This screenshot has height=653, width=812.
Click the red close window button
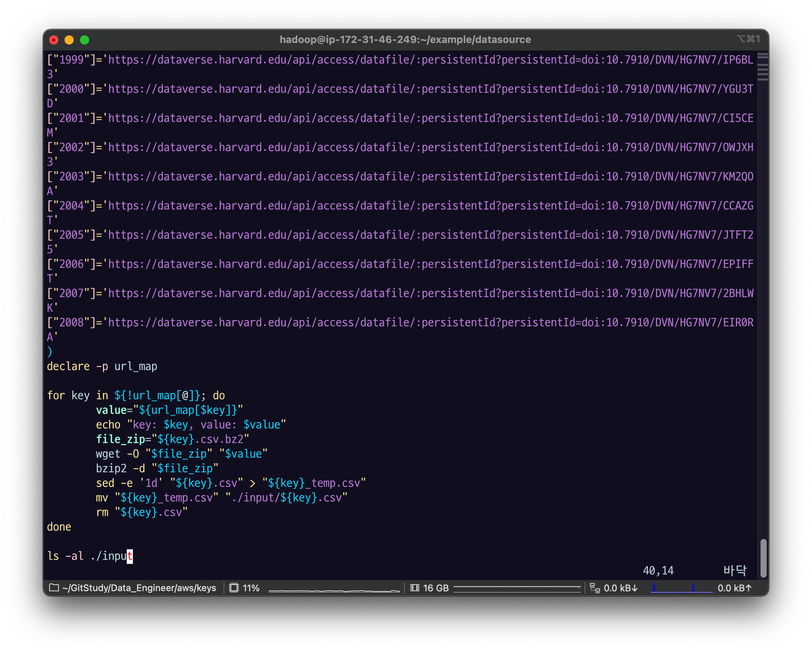tap(54, 40)
